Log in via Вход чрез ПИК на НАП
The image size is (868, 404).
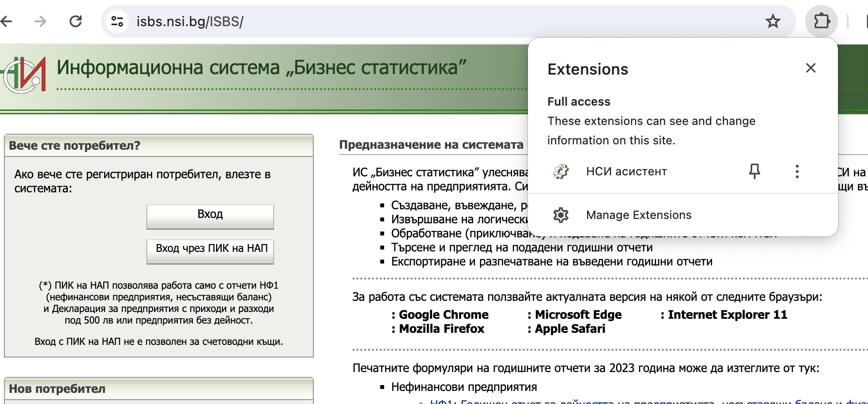(x=210, y=251)
